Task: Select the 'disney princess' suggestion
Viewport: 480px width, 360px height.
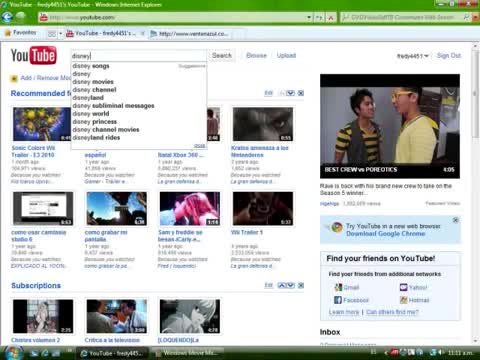Action: pos(138,122)
